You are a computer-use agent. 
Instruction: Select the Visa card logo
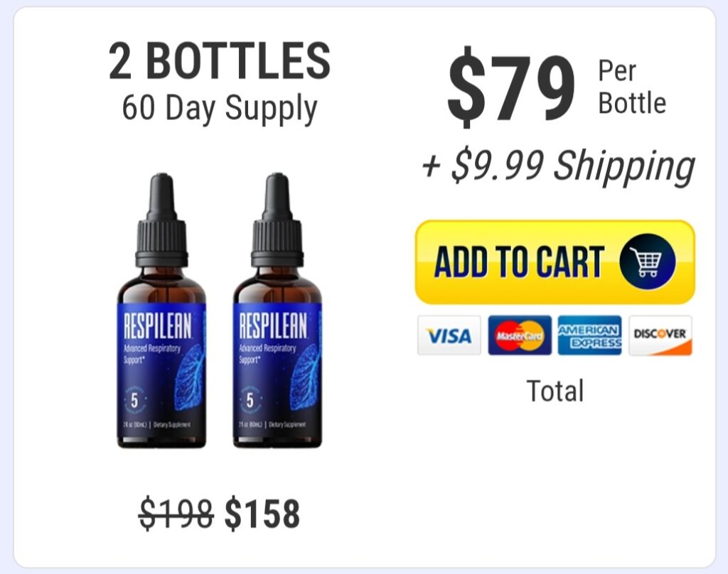(x=449, y=335)
